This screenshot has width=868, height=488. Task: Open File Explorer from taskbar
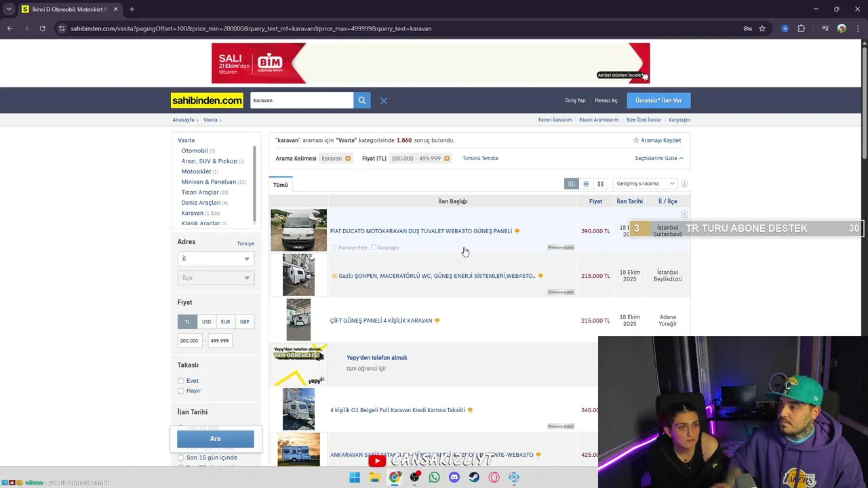point(374,477)
